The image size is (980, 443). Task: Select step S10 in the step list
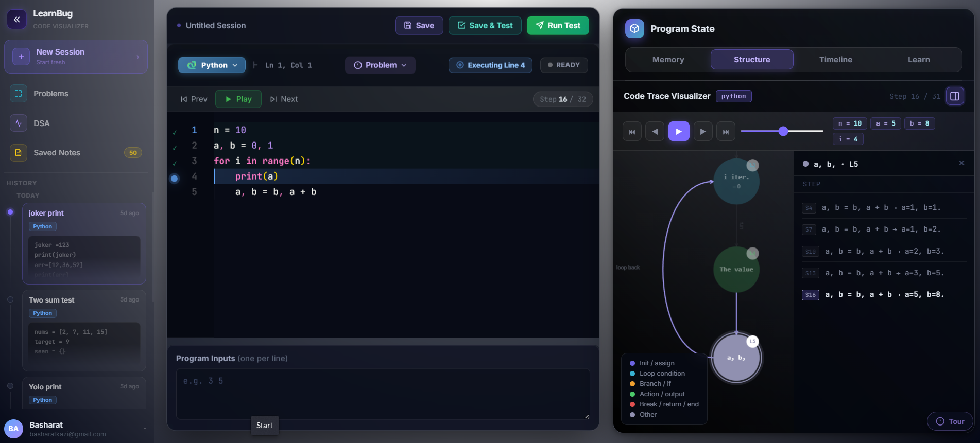pos(883,252)
